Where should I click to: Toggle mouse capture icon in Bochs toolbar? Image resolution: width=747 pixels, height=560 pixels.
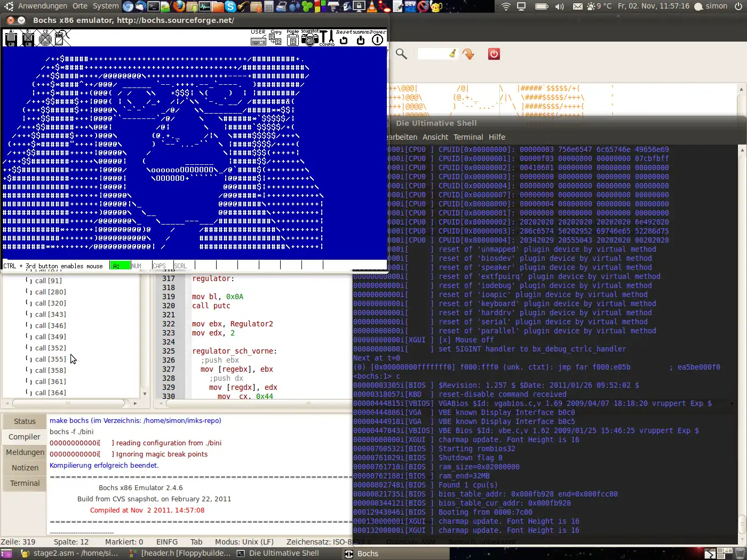[x=62, y=38]
